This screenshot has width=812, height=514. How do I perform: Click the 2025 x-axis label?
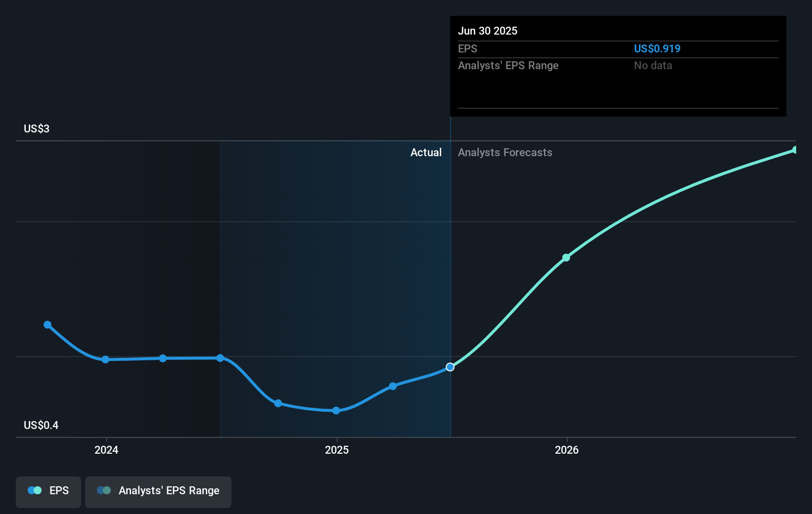pos(337,450)
